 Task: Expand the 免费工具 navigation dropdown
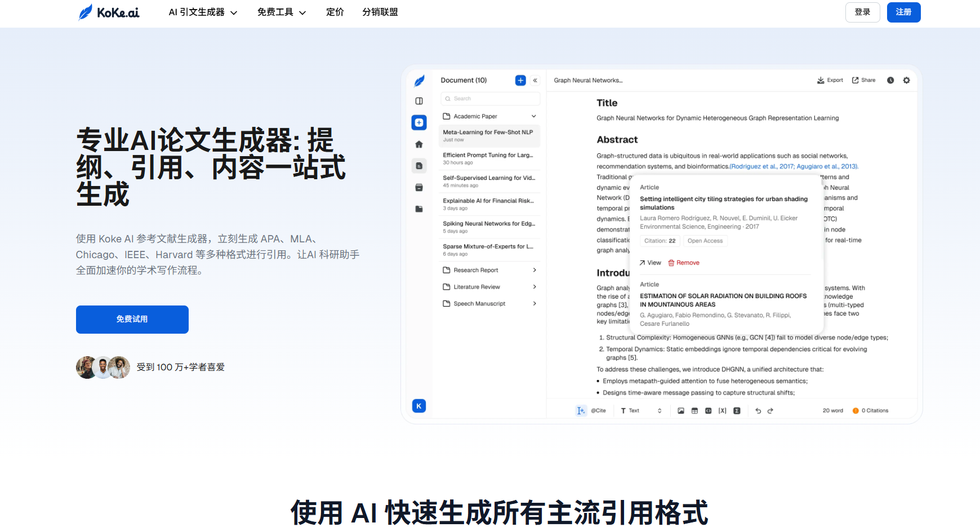(281, 12)
